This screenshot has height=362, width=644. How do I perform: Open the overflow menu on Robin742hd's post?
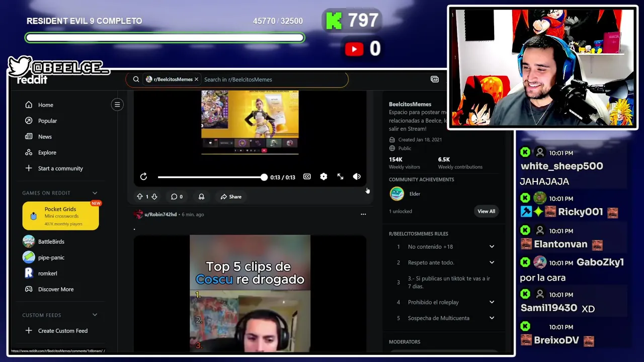363,214
